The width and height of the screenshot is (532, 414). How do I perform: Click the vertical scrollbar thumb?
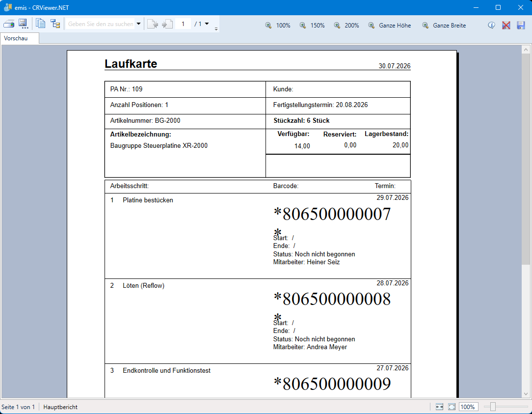(526, 159)
